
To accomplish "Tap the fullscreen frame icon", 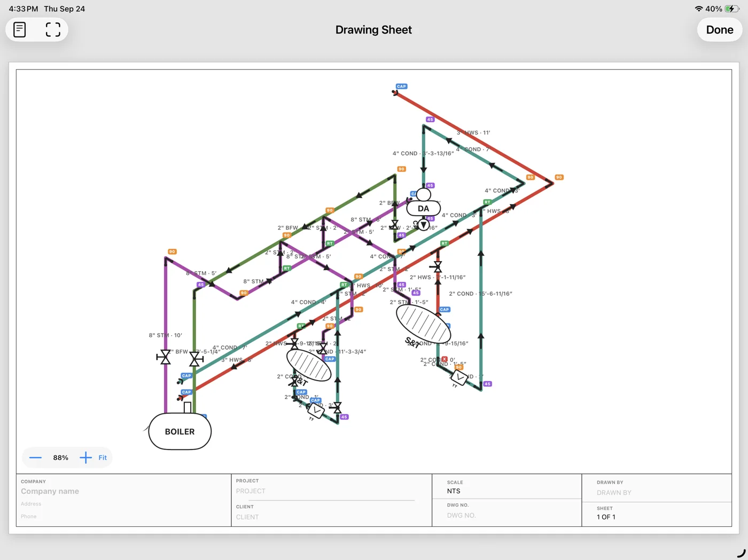I will 53,29.
